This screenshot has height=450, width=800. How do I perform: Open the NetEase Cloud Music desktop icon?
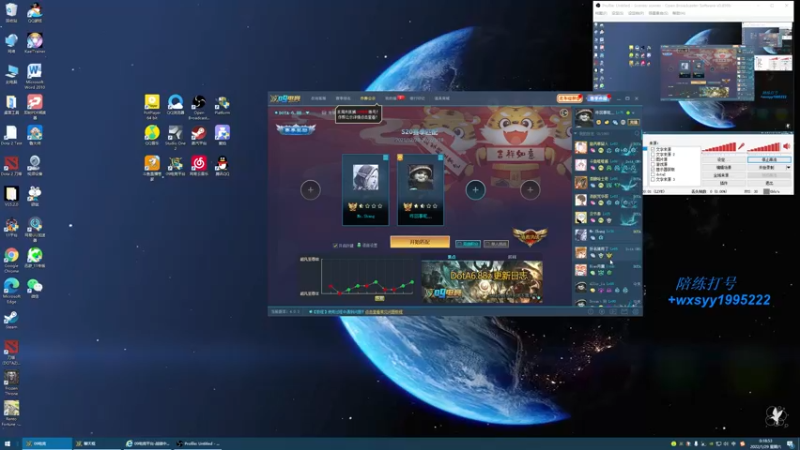click(199, 166)
